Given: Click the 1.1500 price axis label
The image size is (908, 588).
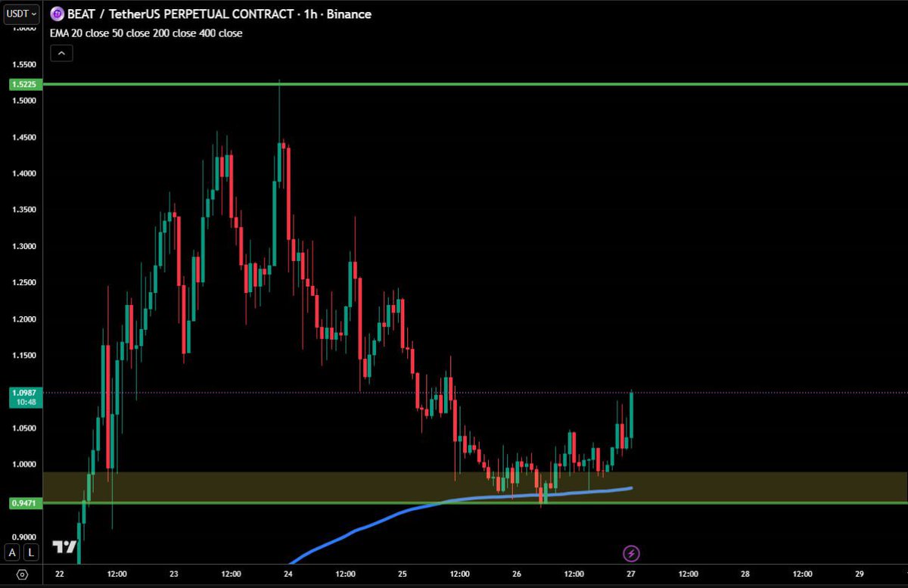Looking at the screenshot, I should coord(25,356).
